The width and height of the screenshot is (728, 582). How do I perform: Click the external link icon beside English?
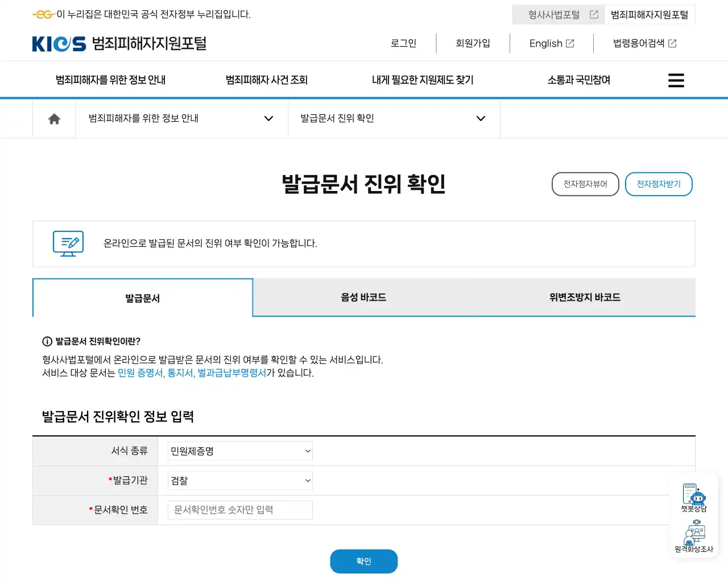point(570,43)
